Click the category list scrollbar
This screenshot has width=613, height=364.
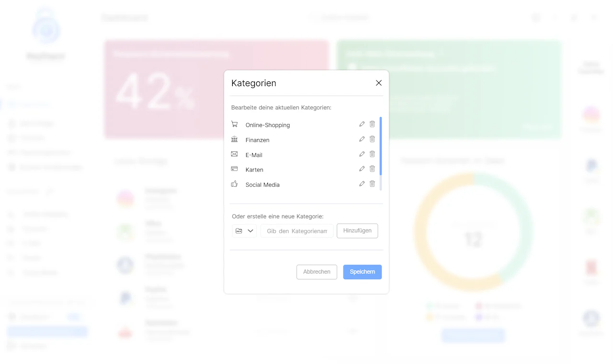pyautogui.click(x=381, y=146)
